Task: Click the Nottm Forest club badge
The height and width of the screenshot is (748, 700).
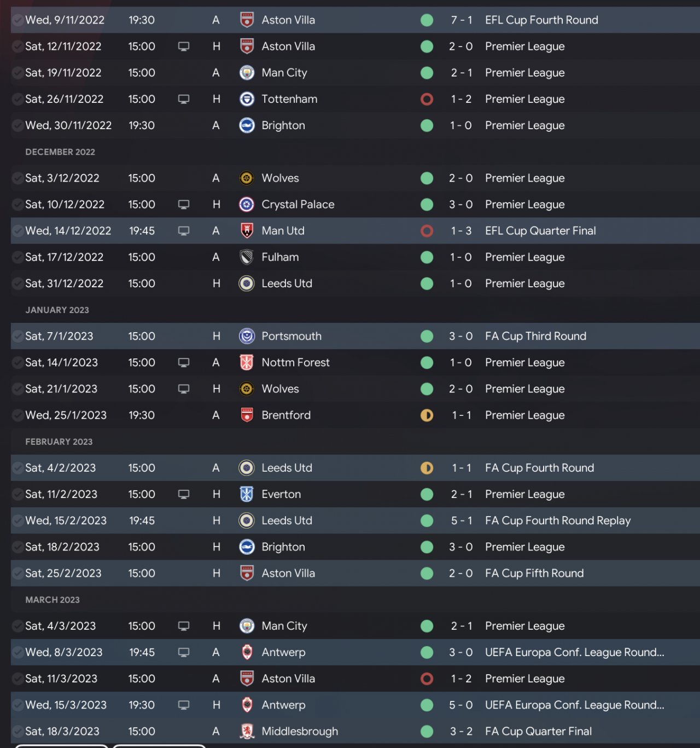Action: [x=247, y=362]
